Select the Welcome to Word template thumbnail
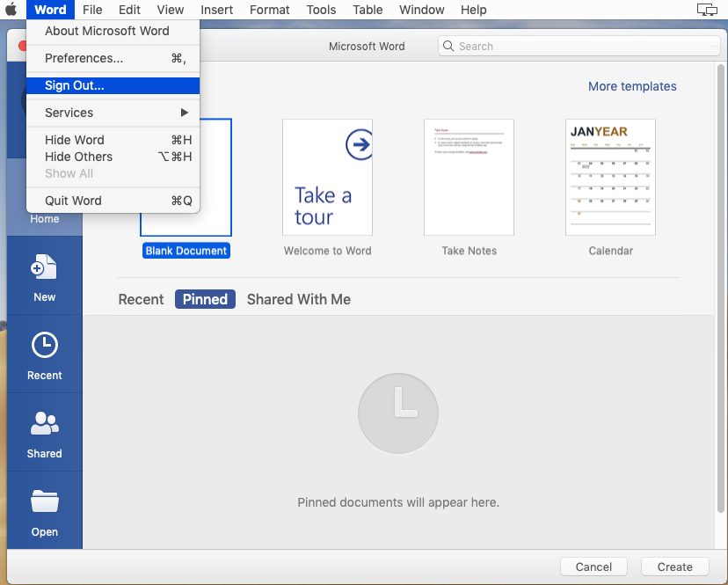 pyautogui.click(x=327, y=177)
